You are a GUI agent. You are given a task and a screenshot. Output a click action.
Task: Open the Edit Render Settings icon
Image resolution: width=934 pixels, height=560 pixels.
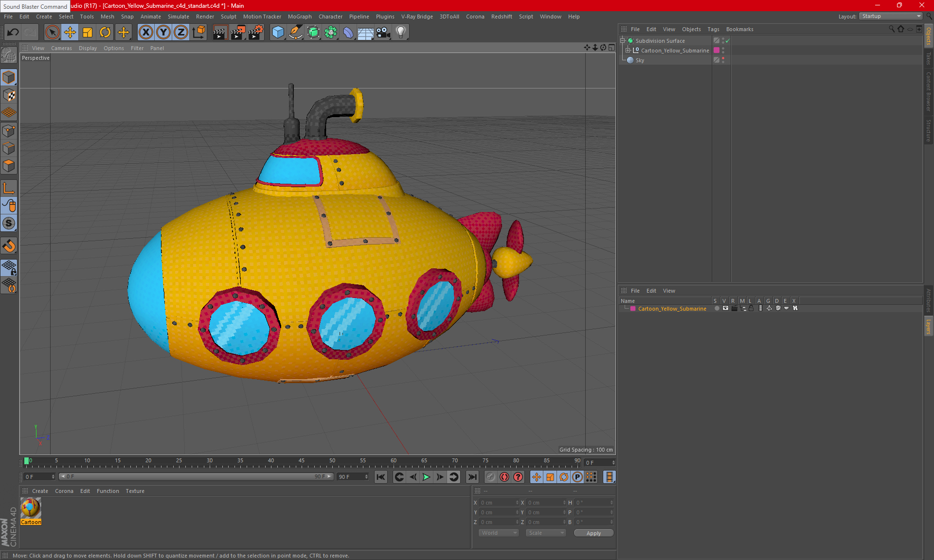(256, 33)
